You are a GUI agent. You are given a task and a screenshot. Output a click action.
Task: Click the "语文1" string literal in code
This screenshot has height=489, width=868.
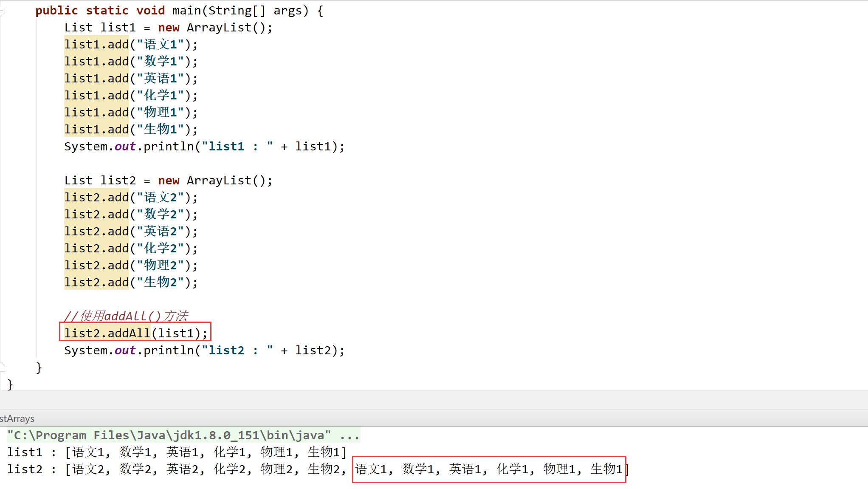click(160, 45)
